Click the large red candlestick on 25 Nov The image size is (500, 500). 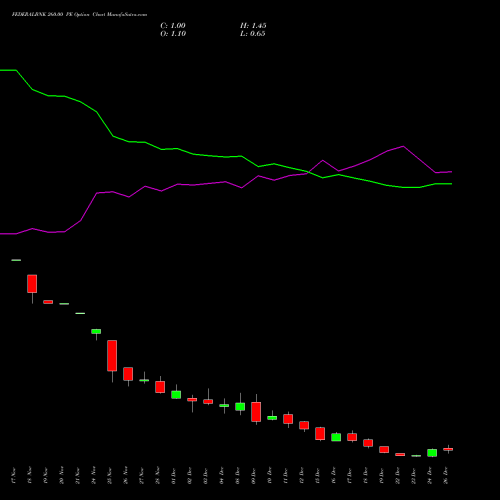[x=112, y=356]
